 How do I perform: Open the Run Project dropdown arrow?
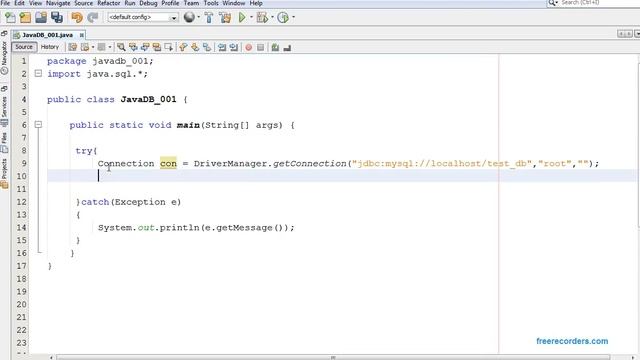coord(251,17)
